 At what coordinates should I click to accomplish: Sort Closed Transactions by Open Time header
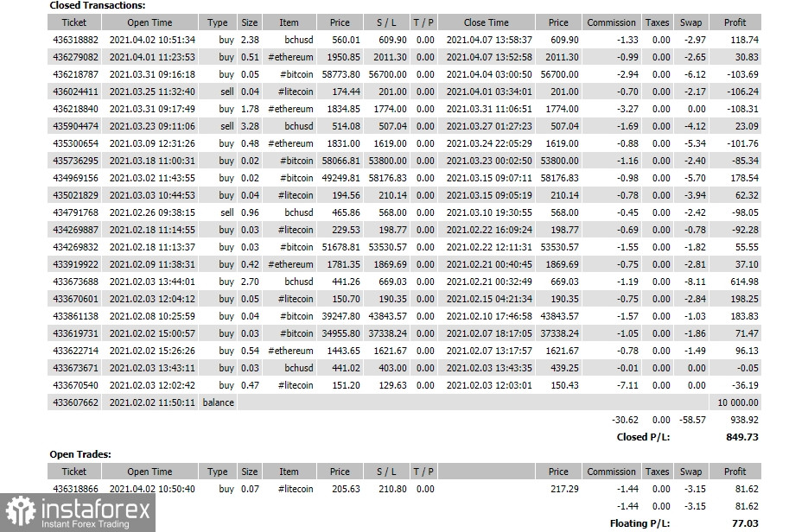click(x=150, y=22)
